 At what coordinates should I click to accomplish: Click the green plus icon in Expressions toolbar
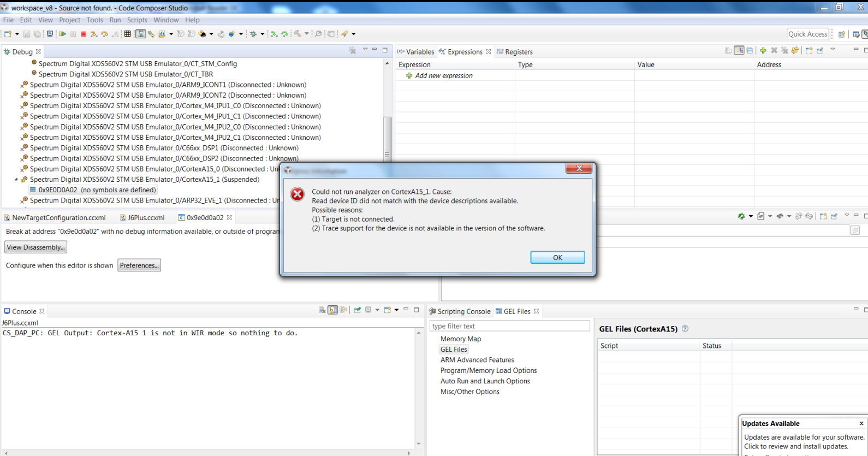point(763,51)
